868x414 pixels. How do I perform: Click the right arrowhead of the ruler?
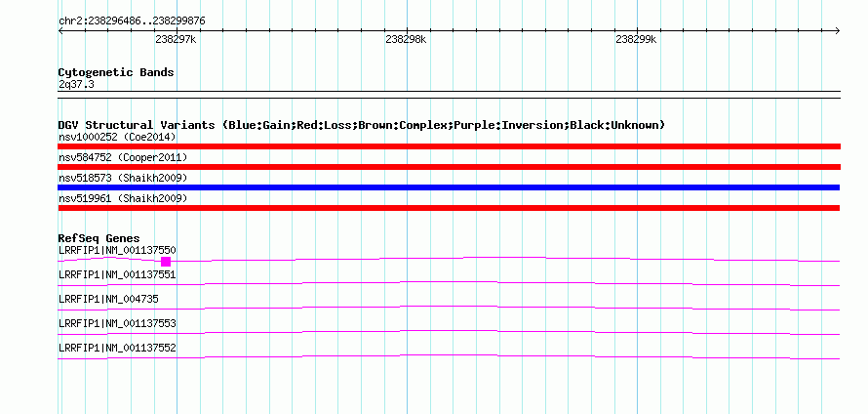(838, 31)
